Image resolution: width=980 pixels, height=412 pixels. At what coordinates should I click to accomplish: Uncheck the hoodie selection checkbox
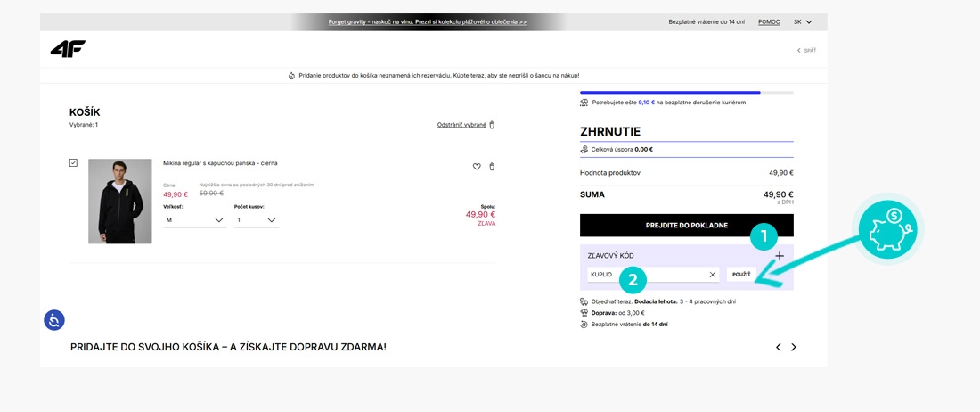point(74,162)
